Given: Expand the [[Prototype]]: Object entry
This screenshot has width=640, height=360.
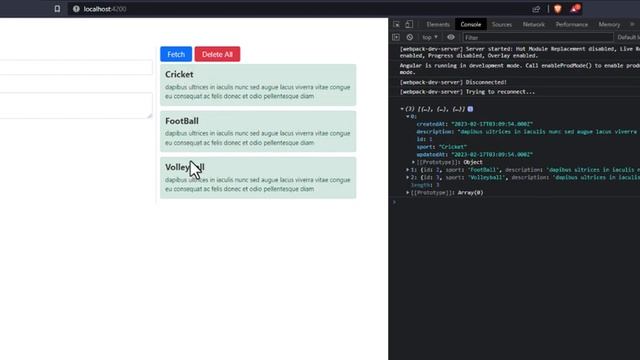Looking at the screenshot, I should tap(413, 162).
